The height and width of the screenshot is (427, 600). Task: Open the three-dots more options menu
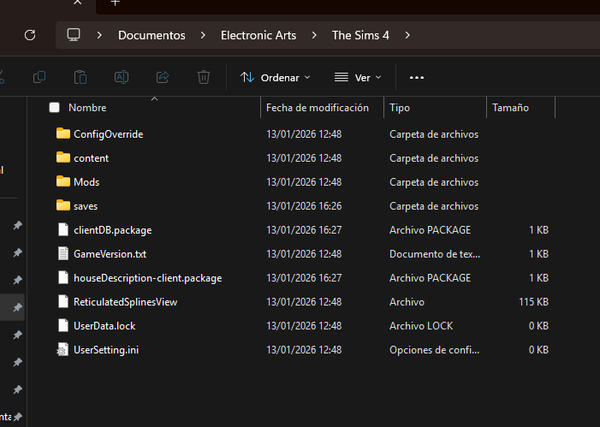tap(417, 77)
